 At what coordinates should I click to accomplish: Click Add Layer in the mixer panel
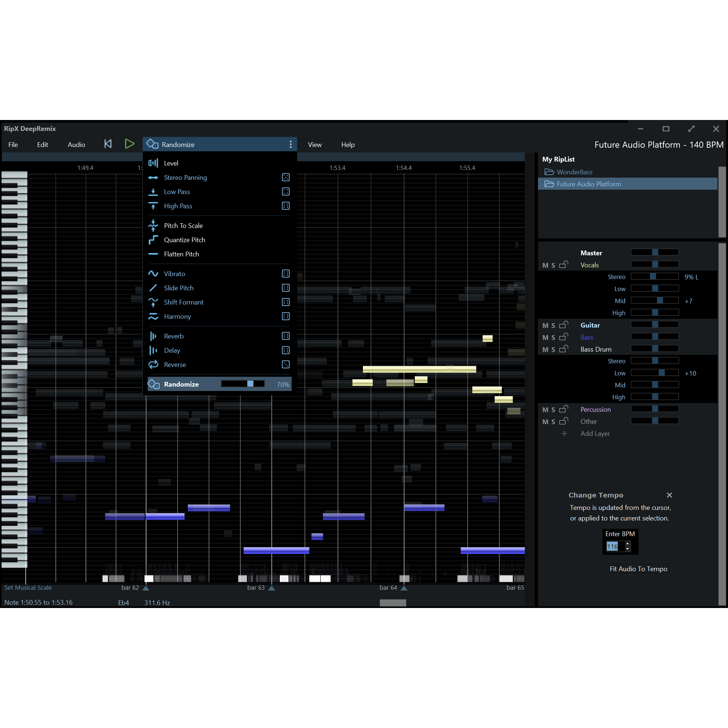coord(595,434)
